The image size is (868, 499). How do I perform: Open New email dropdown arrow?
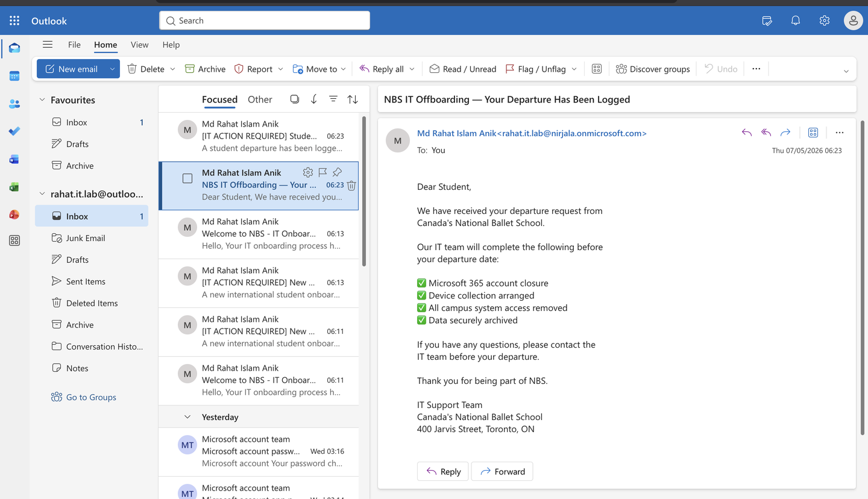point(112,69)
